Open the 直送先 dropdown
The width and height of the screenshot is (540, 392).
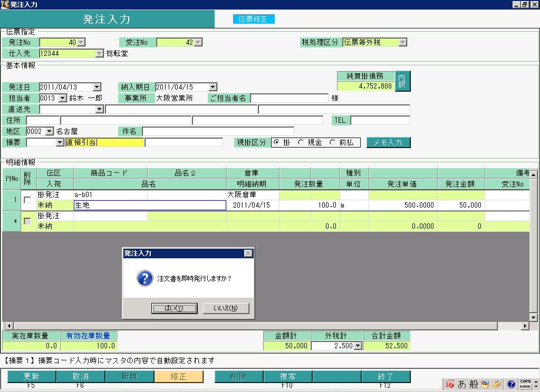pos(99,109)
